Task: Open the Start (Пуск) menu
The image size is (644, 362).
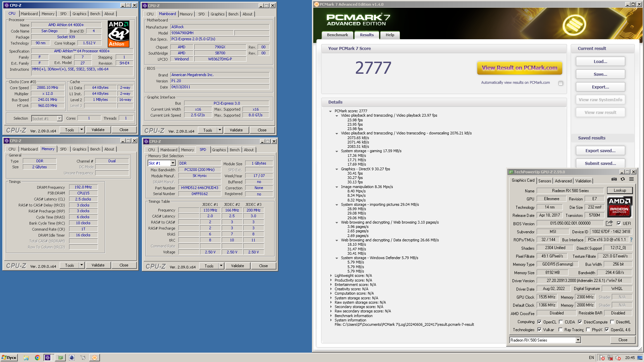Action: pos(9,358)
